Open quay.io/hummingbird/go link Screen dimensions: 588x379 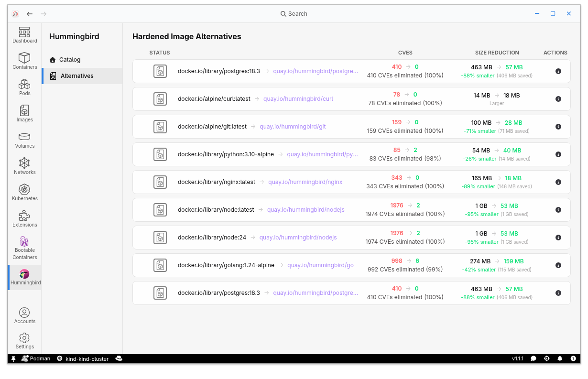(320, 265)
